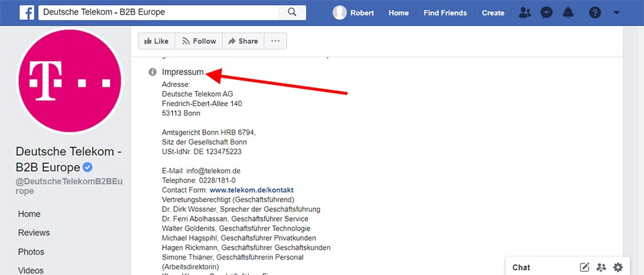Select 'Dr. Dirk Wössner' line
Image resolution: width=644 pixels, height=275 pixels.
241,209
